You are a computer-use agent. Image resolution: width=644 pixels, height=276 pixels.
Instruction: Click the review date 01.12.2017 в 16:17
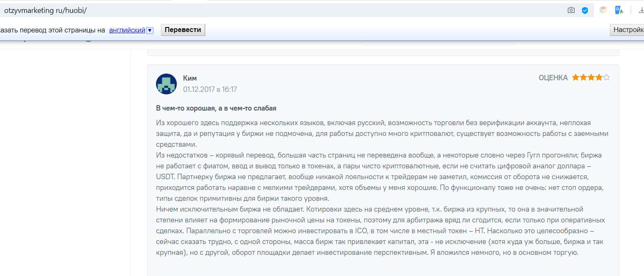click(x=210, y=89)
